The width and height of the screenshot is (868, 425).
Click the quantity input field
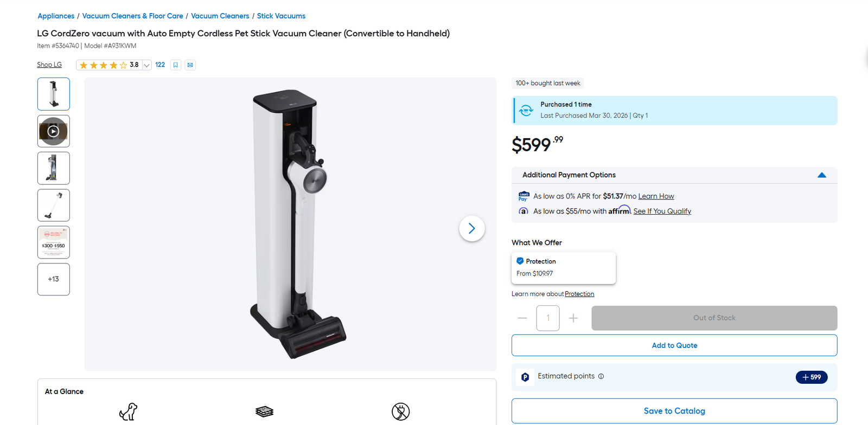pyautogui.click(x=548, y=318)
